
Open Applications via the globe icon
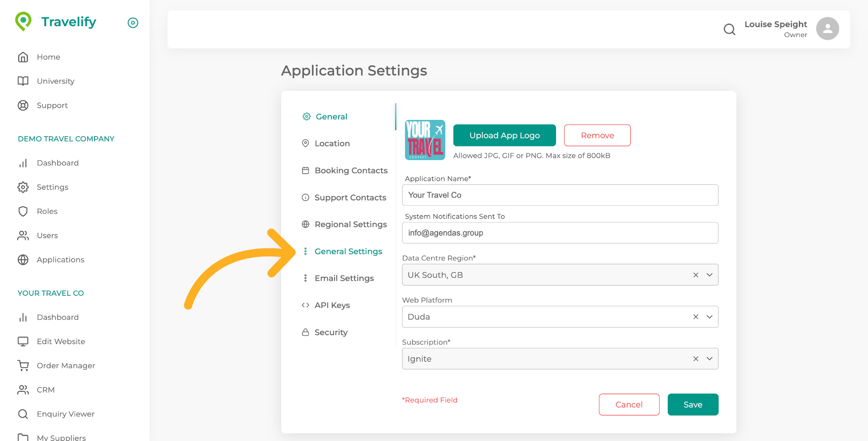[23, 260]
